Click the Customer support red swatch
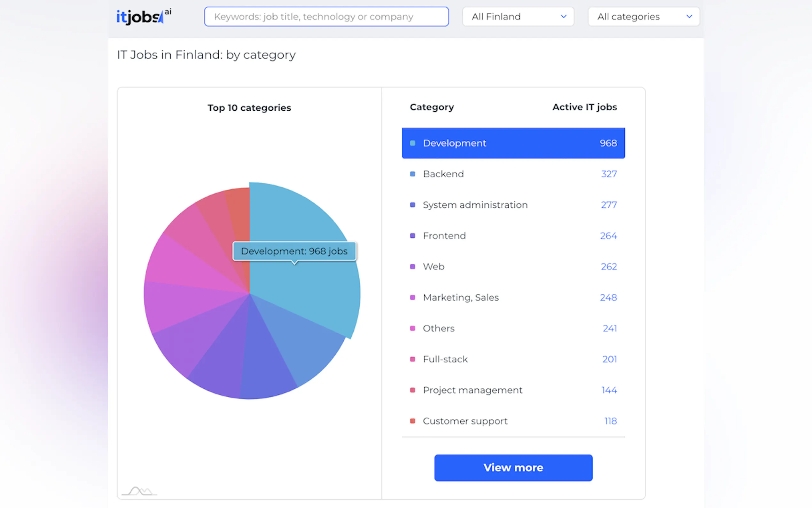Viewport: 812px width, 508px height. (x=412, y=421)
